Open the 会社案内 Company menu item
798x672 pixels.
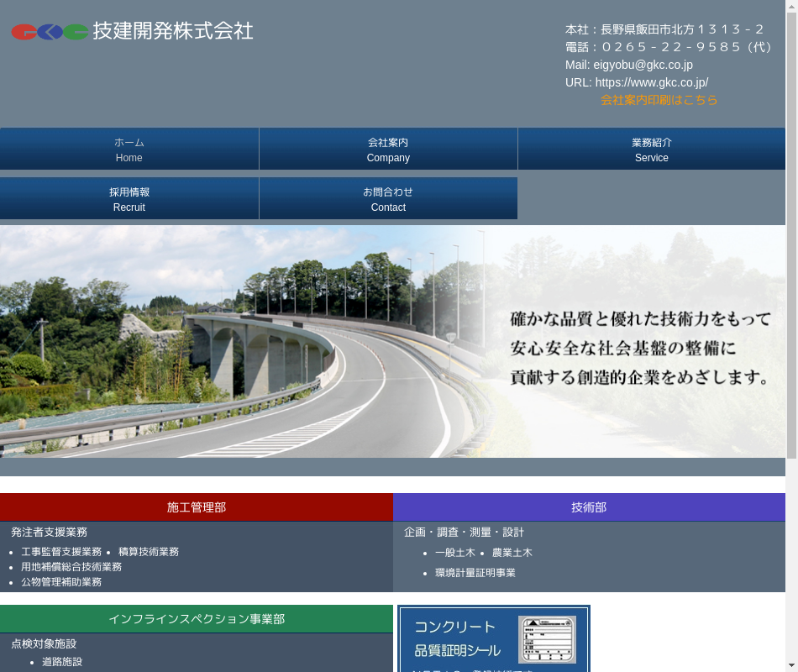(x=388, y=150)
